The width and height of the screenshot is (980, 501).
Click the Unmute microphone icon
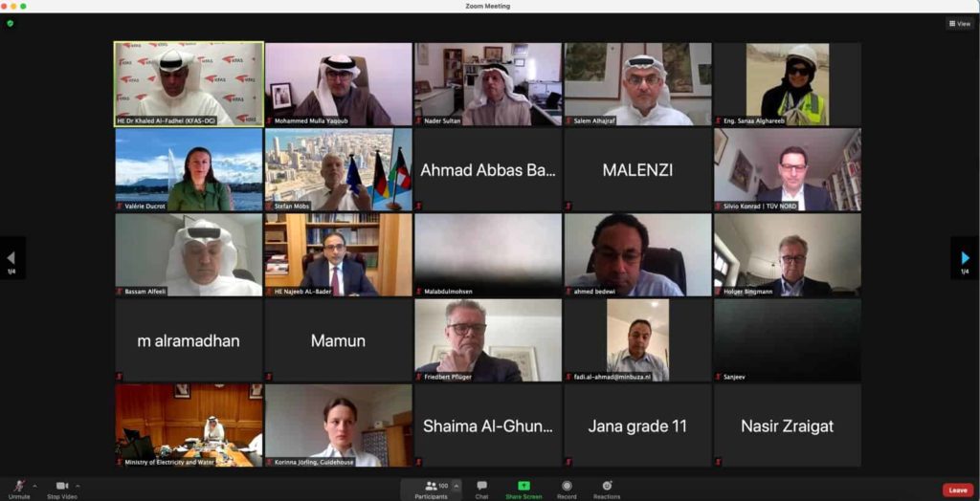pos(19,486)
